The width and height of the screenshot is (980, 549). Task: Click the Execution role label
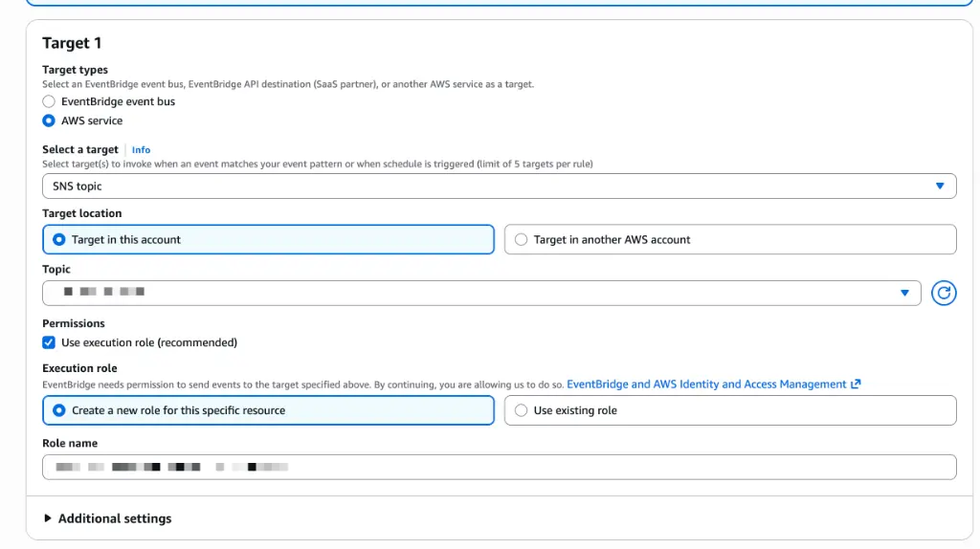pos(80,368)
